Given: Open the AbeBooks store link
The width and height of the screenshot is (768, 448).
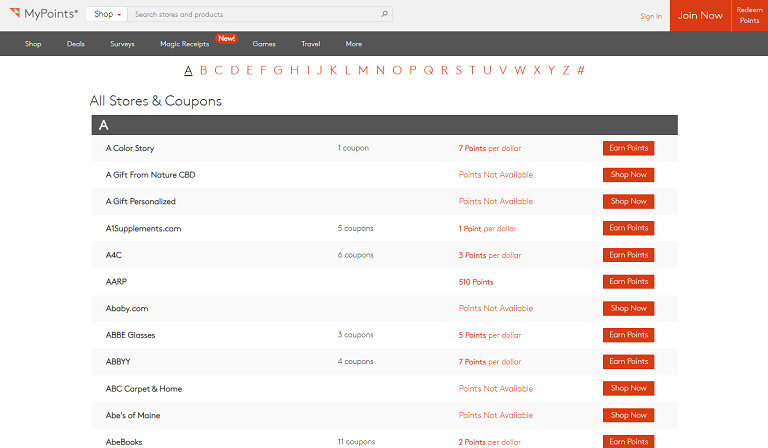Looking at the screenshot, I should pos(124,442).
